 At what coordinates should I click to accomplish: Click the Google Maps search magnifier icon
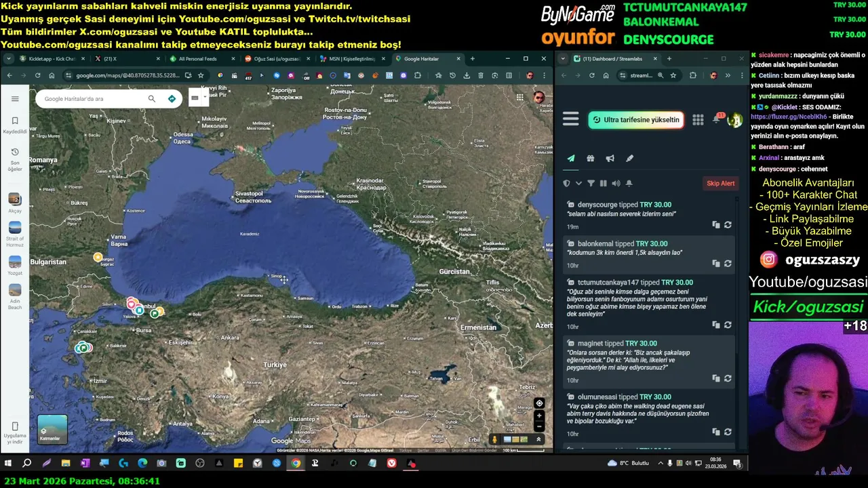152,99
